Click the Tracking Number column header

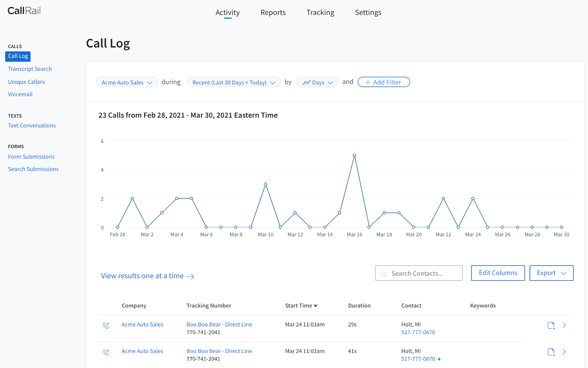point(209,305)
